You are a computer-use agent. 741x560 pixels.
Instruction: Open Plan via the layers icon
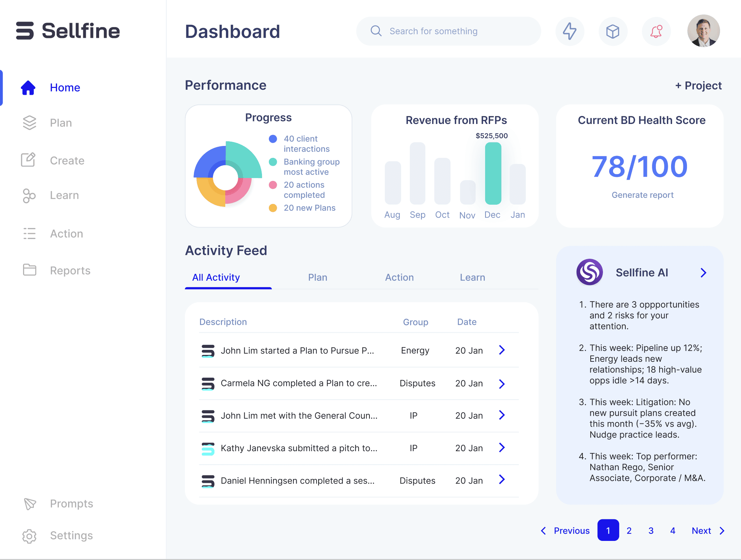pos(29,123)
